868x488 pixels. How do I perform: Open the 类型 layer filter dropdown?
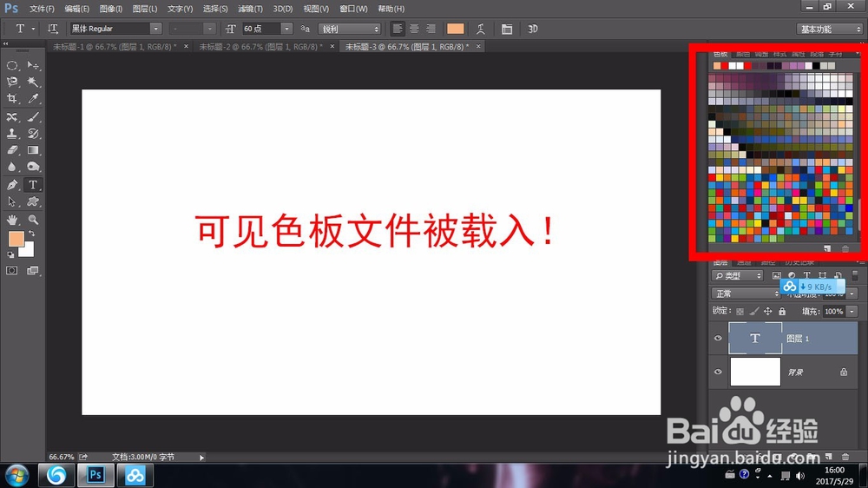pyautogui.click(x=737, y=276)
